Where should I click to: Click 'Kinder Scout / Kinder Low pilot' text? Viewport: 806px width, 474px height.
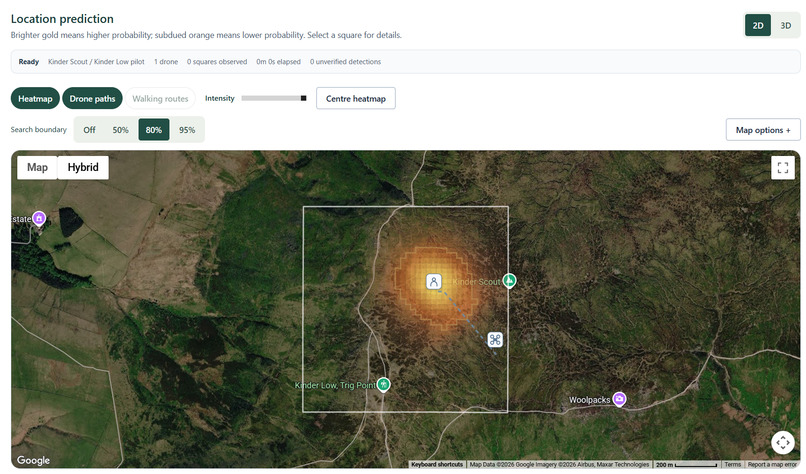coord(96,62)
